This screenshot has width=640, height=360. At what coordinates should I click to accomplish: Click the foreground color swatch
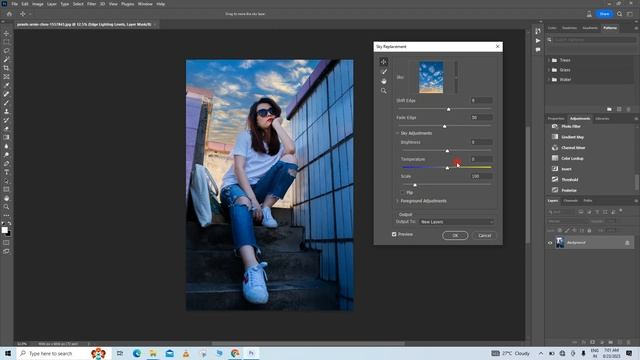click(x=4, y=230)
